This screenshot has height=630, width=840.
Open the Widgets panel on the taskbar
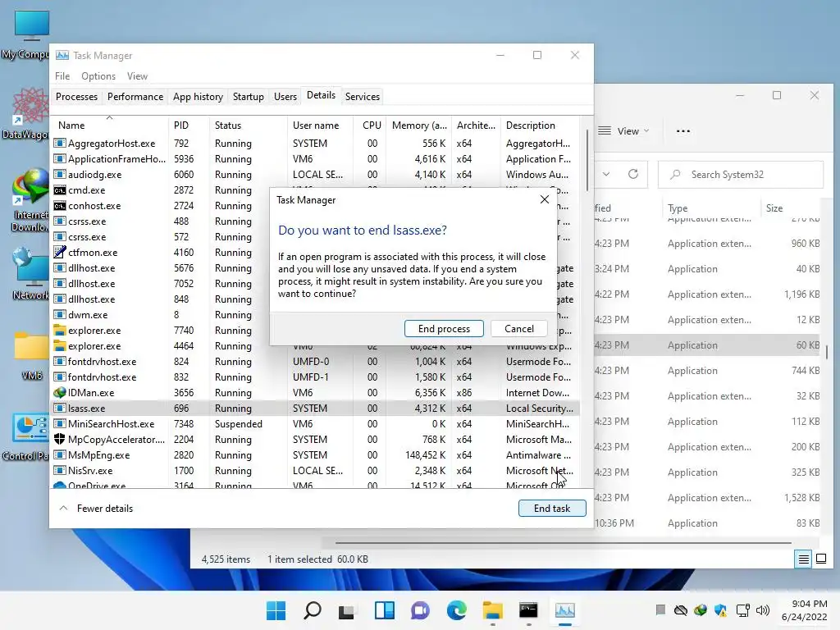(x=384, y=609)
